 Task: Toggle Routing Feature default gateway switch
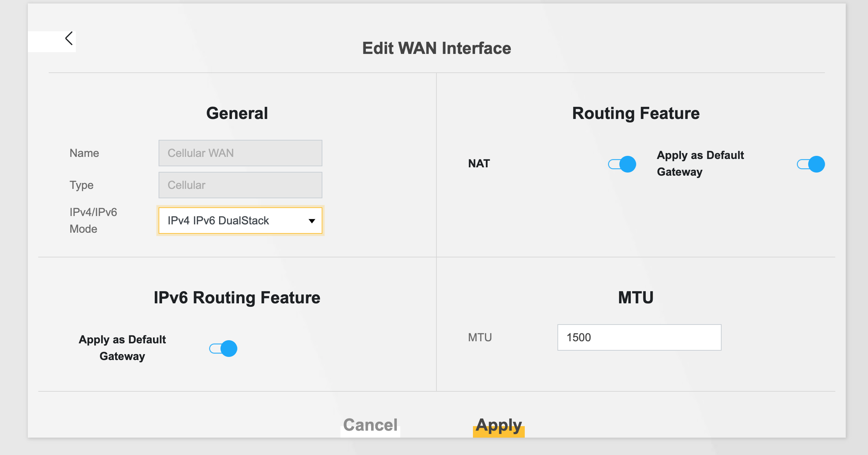811,164
